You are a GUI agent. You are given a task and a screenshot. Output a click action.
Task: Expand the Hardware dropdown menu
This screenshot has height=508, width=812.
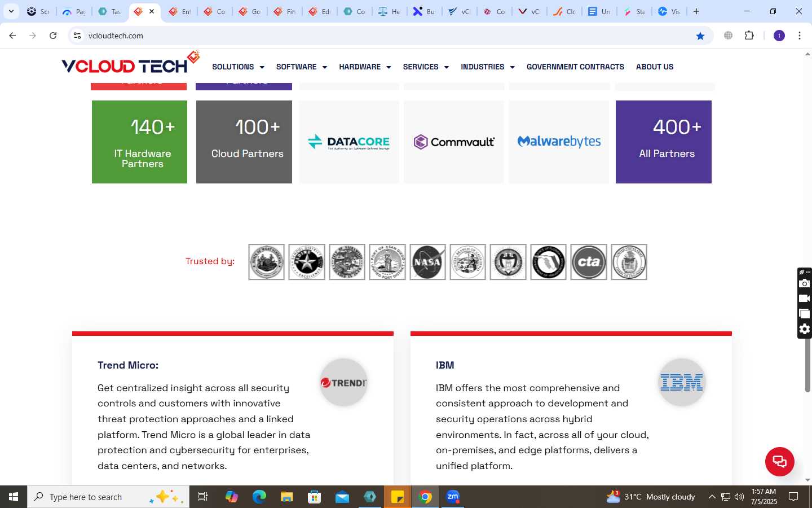[x=364, y=67]
